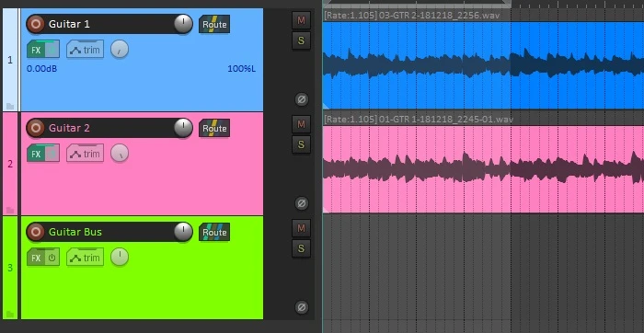Invert phase on Guitar Bus track

coord(302,307)
